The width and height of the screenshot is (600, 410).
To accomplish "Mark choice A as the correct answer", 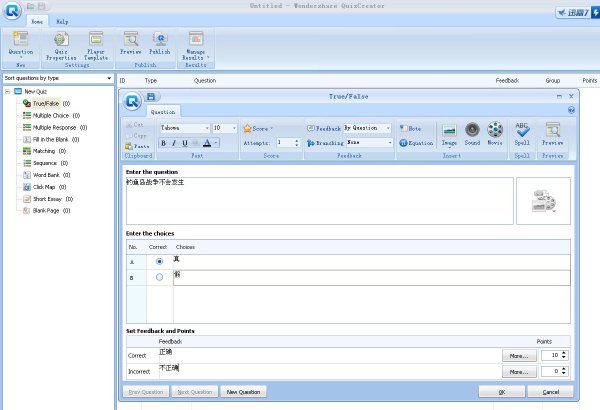I will tap(160, 261).
